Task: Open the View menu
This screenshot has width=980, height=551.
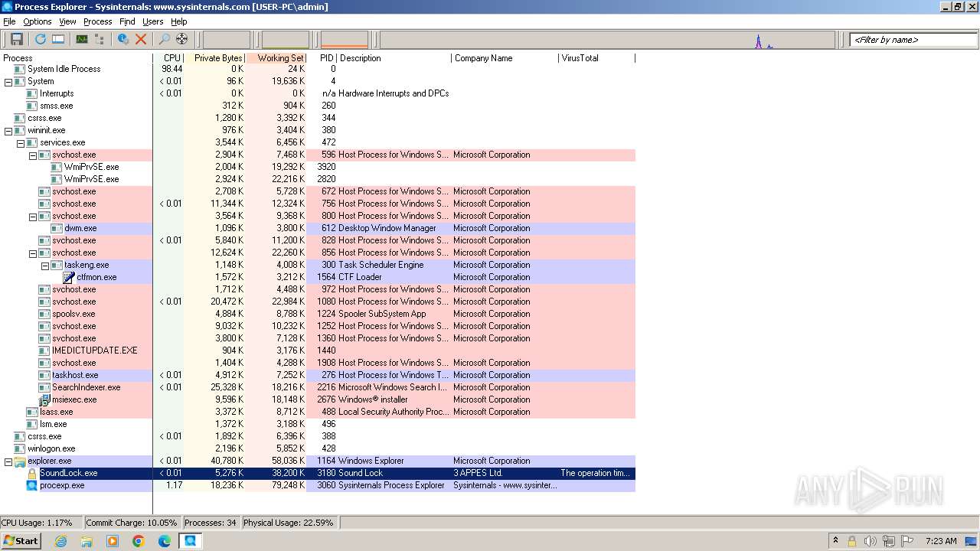Action: pos(67,21)
